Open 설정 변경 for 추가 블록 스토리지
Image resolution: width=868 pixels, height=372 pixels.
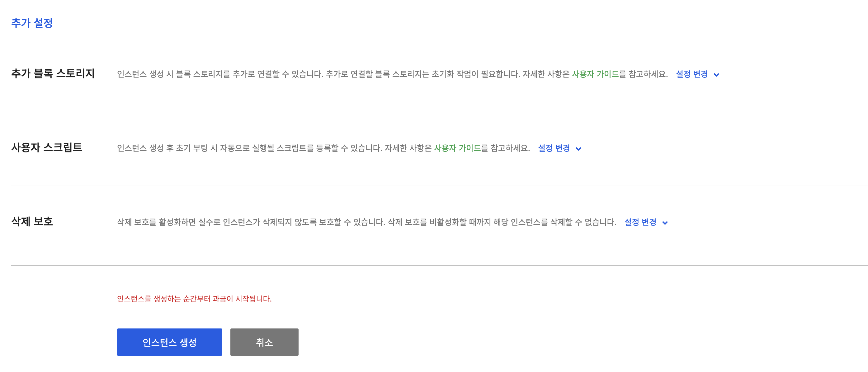point(692,74)
